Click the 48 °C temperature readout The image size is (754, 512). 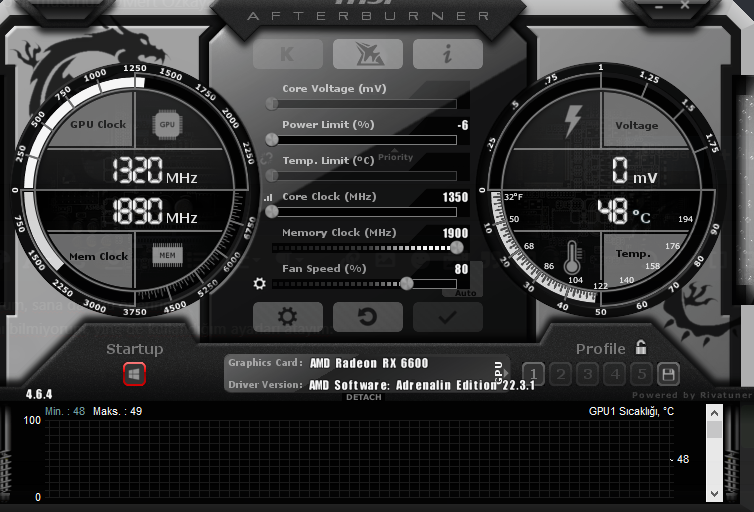pyautogui.click(x=624, y=211)
